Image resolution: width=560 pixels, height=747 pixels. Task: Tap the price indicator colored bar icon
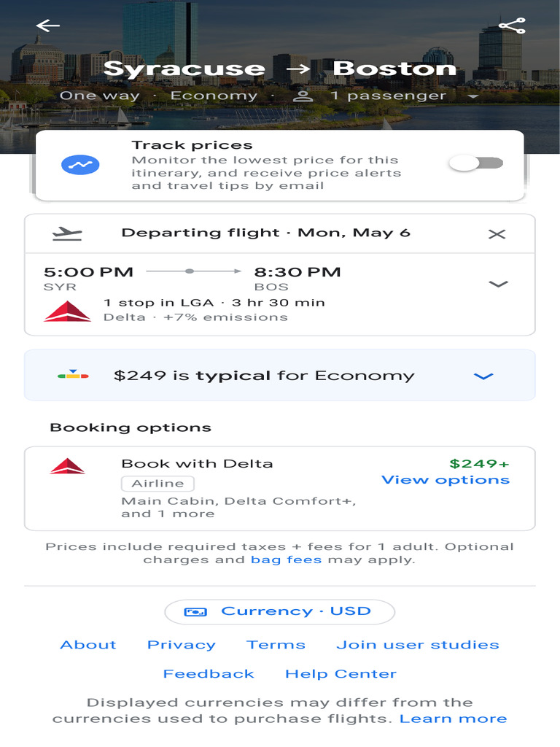click(x=73, y=376)
